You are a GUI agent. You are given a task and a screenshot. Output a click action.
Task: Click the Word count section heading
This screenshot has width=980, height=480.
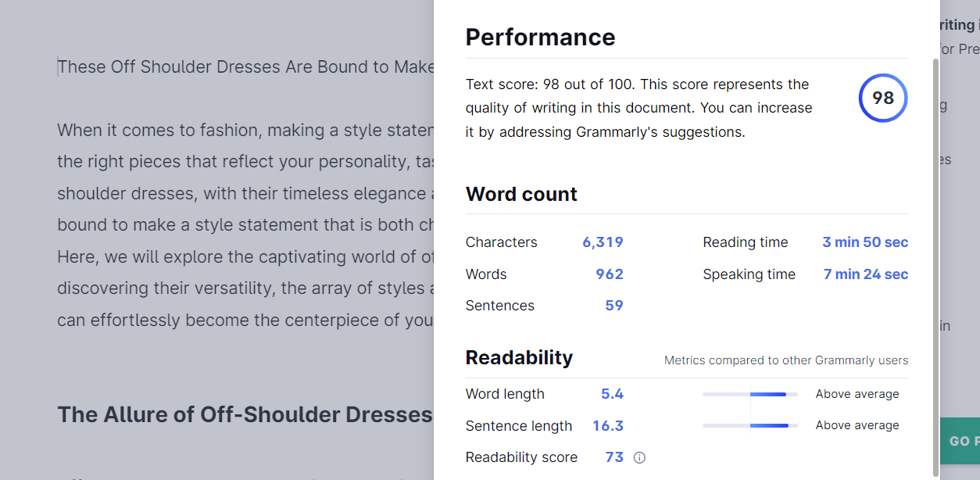521,195
